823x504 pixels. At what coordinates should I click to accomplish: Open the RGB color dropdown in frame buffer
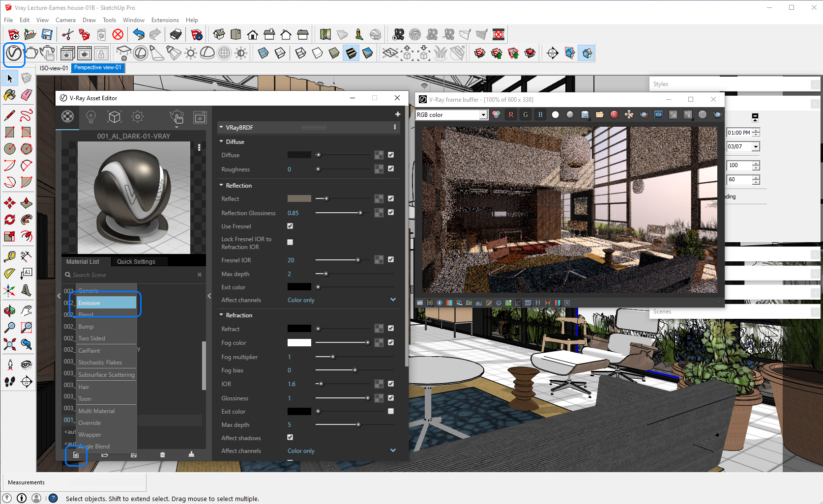coord(483,114)
